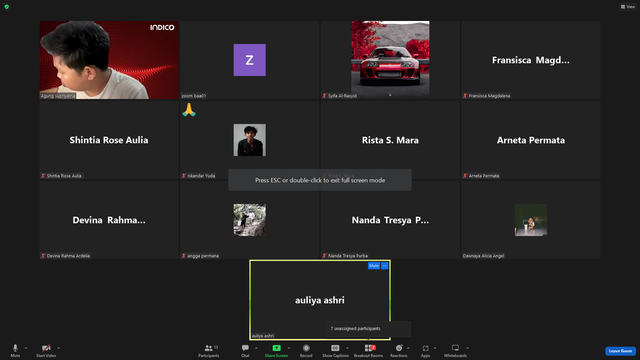Screen dimensions: 640x360
Task: Open Breakout Rooms
Action: pyautogui.click(x=369, y=350)
